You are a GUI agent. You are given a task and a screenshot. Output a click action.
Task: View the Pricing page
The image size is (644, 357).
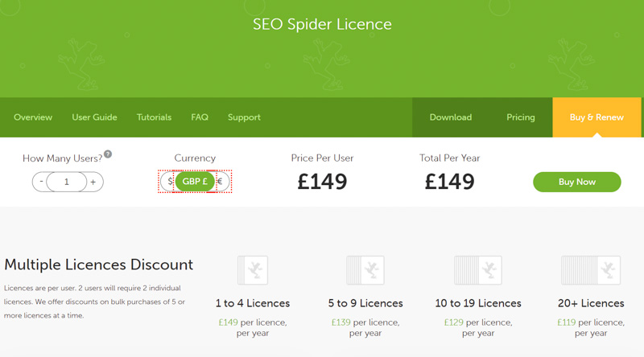pos(521,117)
